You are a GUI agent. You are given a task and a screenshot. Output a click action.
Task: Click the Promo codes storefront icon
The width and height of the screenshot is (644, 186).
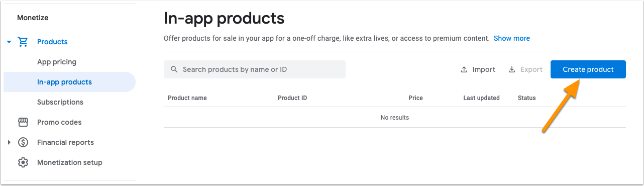[23, 122]
